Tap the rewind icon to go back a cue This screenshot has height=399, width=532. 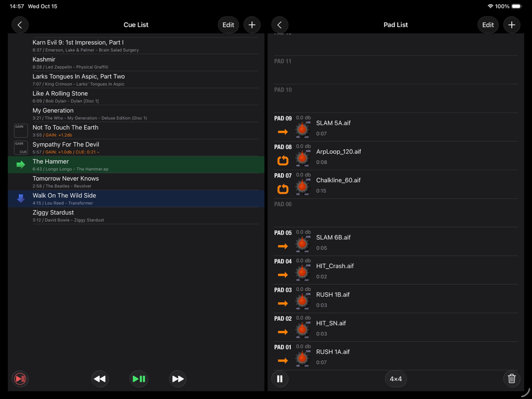(100, 379)
